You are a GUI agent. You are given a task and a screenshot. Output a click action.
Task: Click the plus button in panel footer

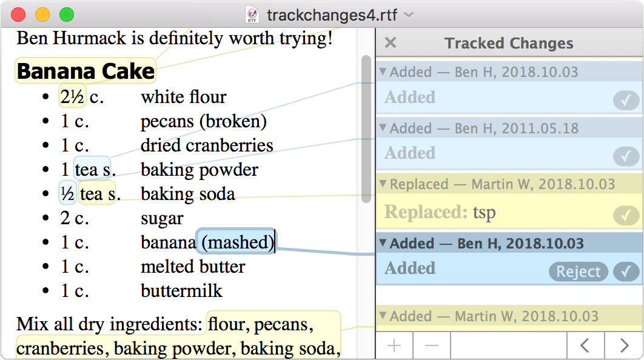pyautogui.click(x=394, y=346)
